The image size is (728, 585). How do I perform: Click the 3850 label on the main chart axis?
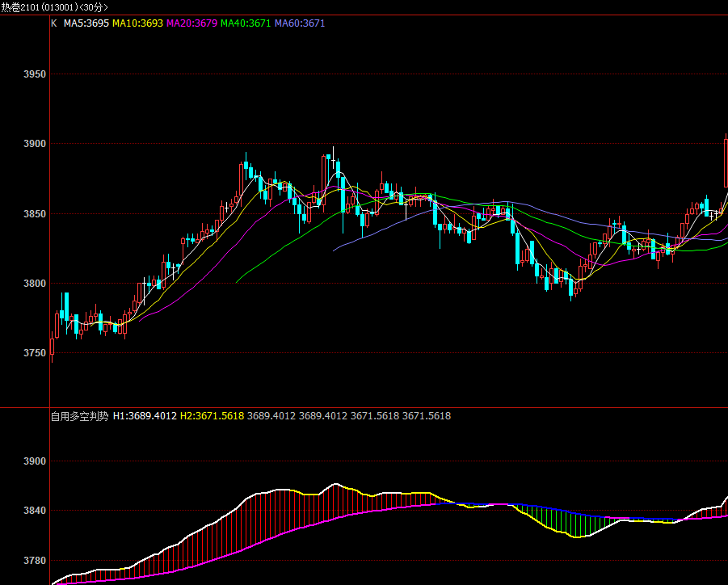pyautogui.click(x=35, y=214)
